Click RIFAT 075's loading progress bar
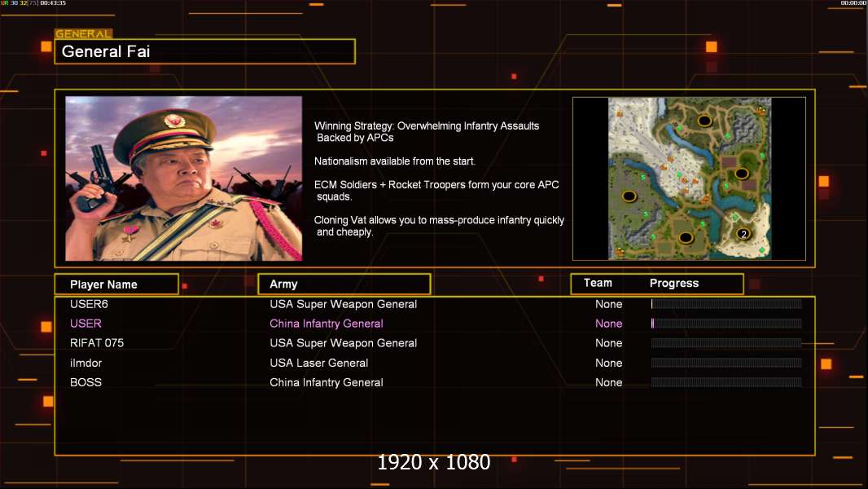The height and width of the screenshot is (489, 868). click(x=726, y=343)
